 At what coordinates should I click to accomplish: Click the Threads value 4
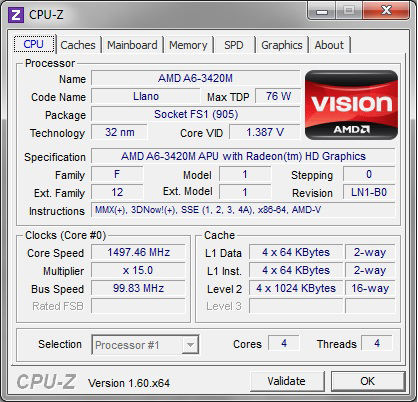pos(377,343)
